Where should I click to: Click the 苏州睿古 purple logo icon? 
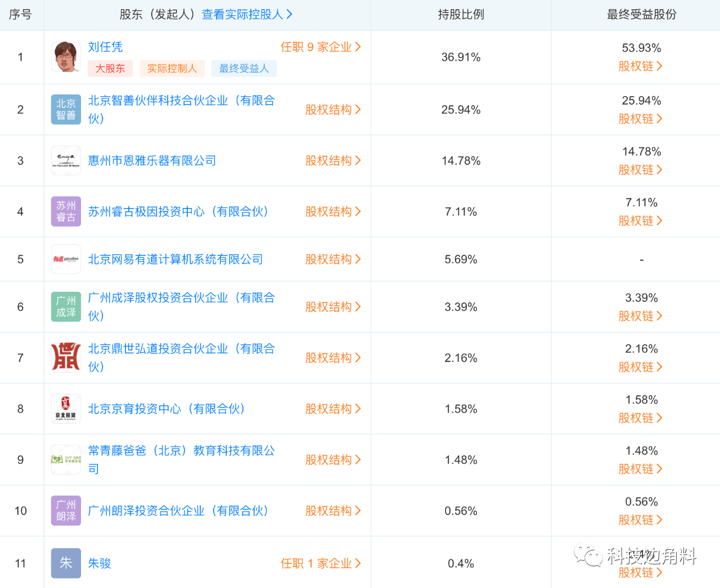click(66, 211)
